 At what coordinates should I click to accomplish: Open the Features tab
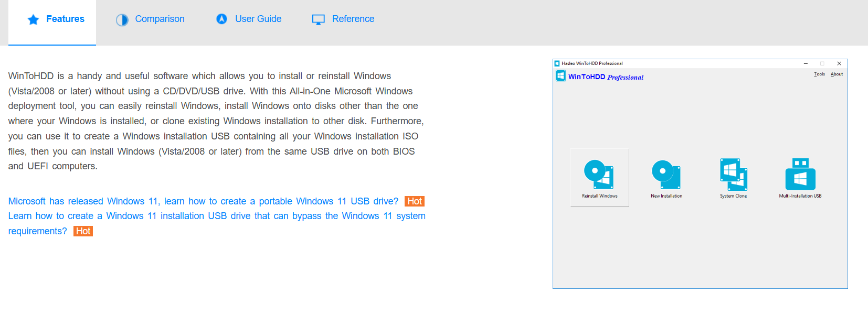[x=52, y=23]
